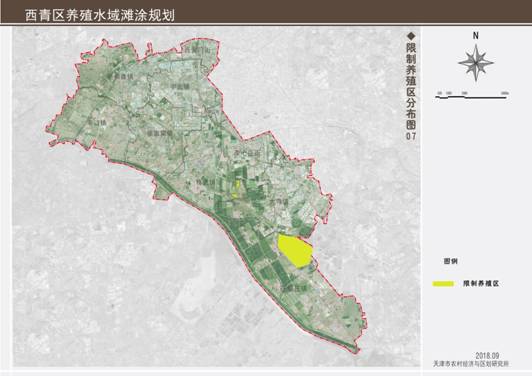The image size is (532, 376).
Task: Select the yellow legend swatch for 限制养殖区
Action: tap(443, 284)
